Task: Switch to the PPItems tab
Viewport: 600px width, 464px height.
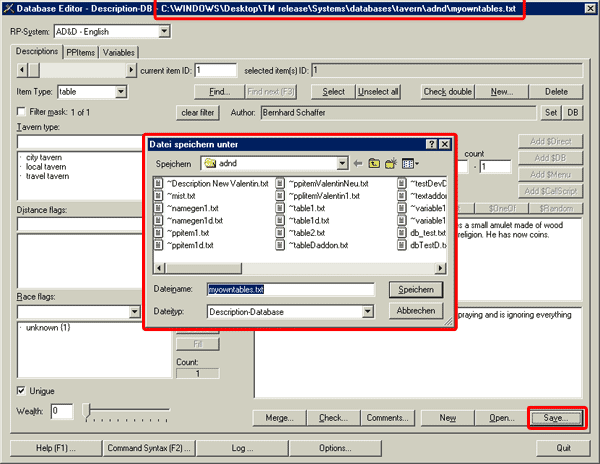Action: tap(79, 52)
